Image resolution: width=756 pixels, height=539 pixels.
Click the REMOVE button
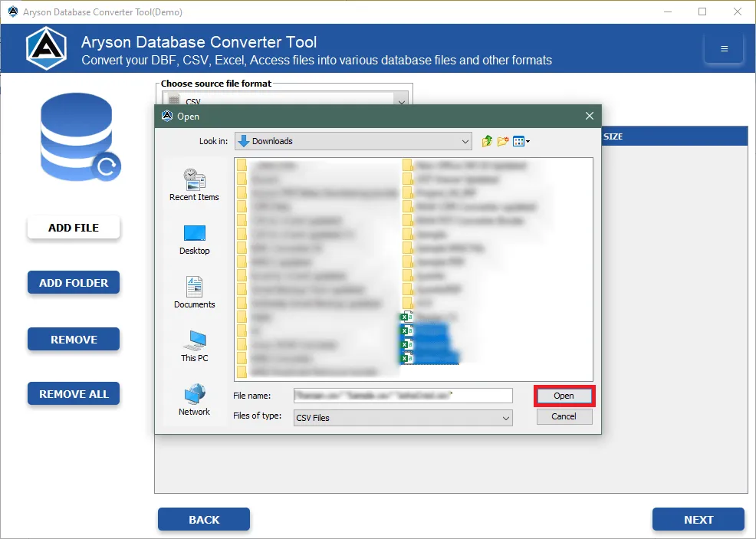pyautogui.click(x=74, y=340)
